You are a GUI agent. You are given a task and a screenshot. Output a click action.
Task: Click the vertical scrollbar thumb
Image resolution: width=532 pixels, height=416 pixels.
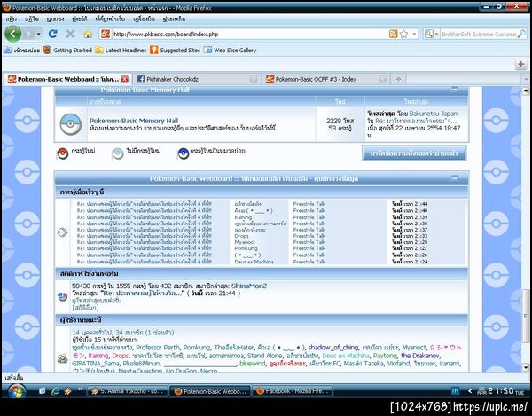pos(526,315)
